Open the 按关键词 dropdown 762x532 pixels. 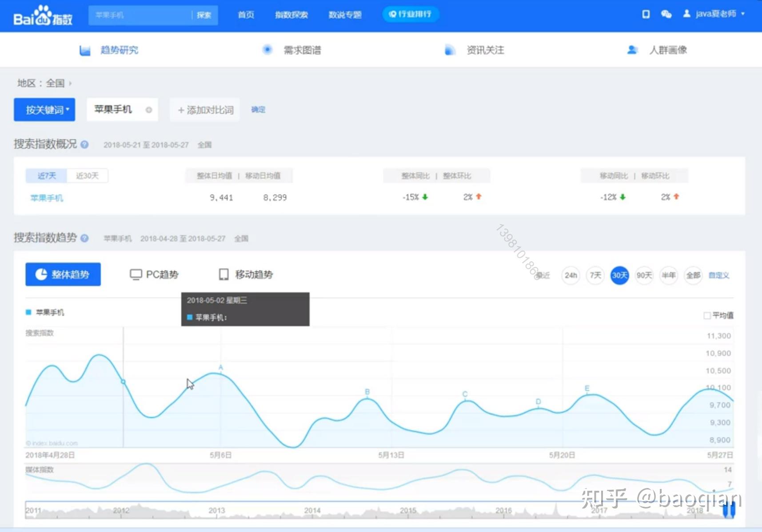click(x=44, y=110)
